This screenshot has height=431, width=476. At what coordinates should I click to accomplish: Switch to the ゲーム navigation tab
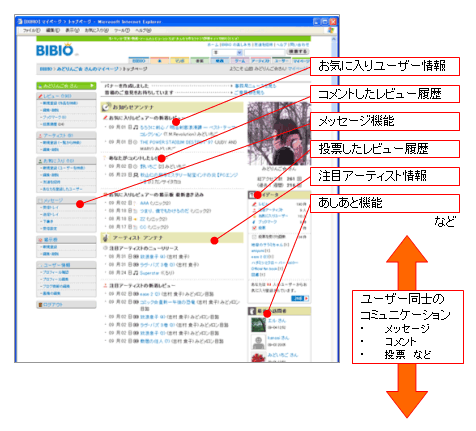(239, 60)
